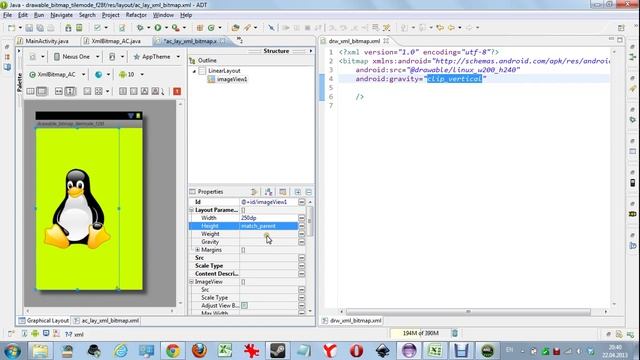Click collapse all icon in Properties panel
Viewport: 640px width, 360px height.
click(309, 192)
